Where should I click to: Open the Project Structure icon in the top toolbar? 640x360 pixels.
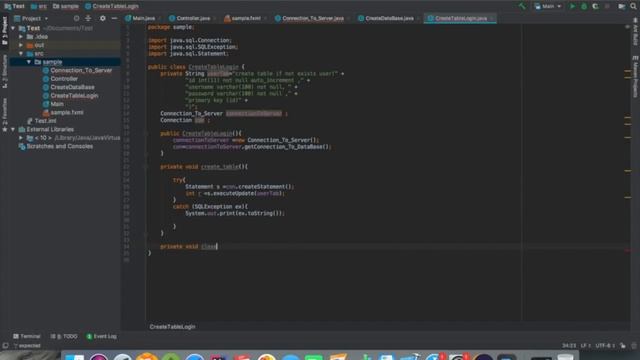click(x=621, y=6)
